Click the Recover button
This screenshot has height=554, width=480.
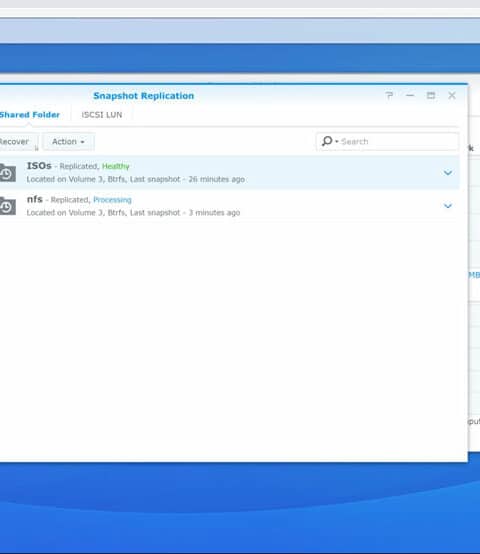[18, 142]
